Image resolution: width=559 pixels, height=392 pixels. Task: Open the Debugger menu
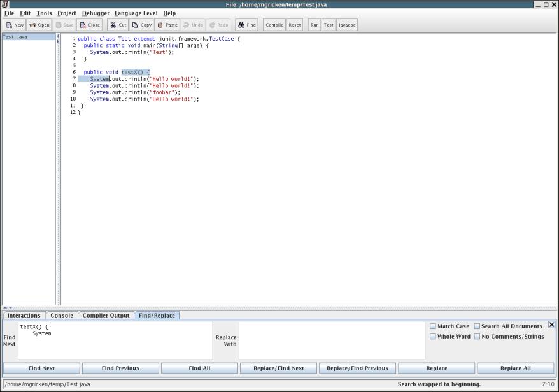point(96,13)
